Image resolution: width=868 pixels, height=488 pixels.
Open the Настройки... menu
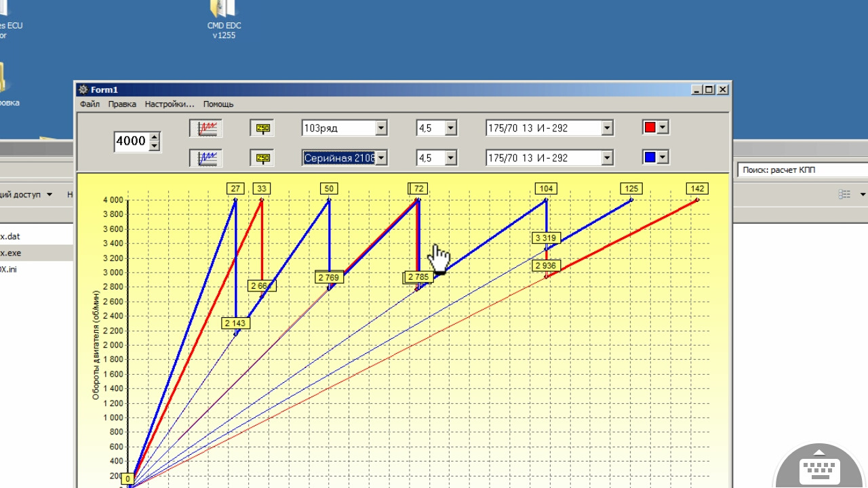point(170,104)
